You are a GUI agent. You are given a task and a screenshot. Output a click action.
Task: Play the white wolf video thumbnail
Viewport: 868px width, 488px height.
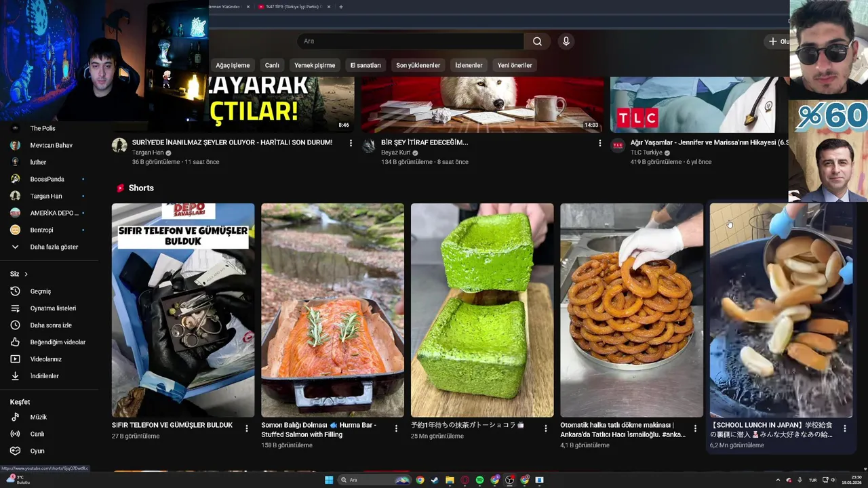[x=482, y=104]
